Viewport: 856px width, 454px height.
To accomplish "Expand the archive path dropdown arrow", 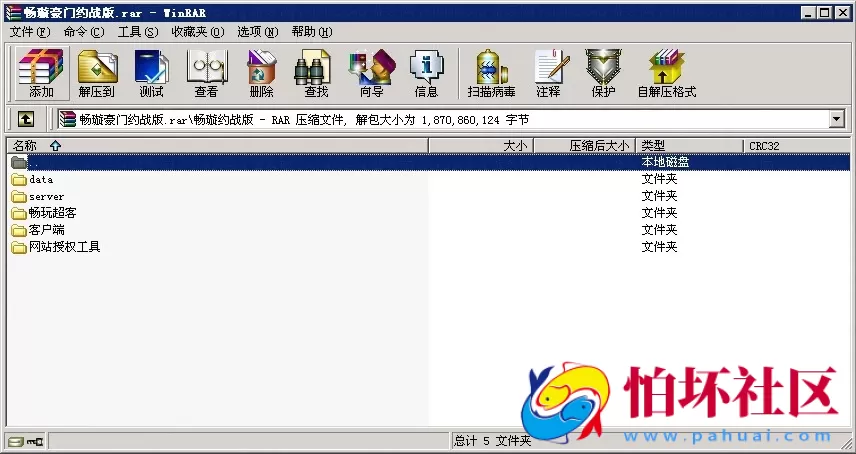I will click(x=837, y=119).
